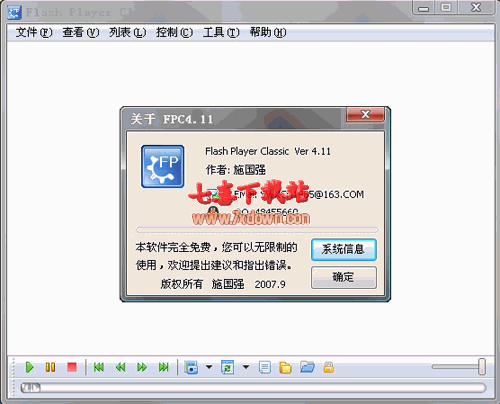
Task: Click the green fast-forward icon
Action: click(x=142, y=367)
